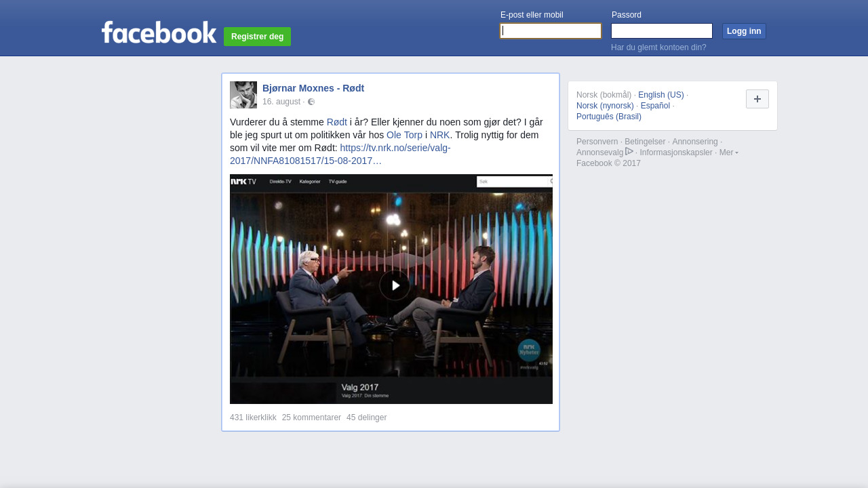
Task: Click the Logg inn button
Action: coord(744,31)
